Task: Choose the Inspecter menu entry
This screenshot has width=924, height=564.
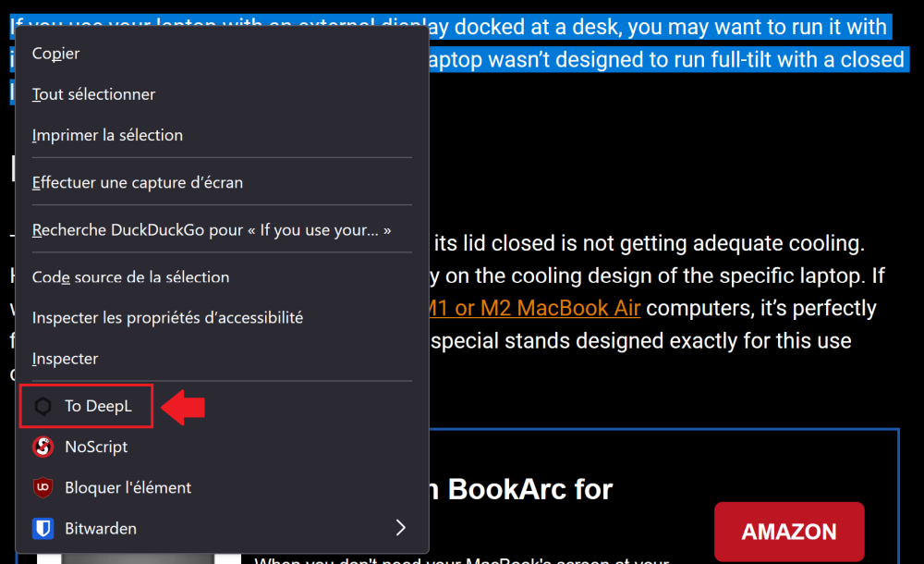Action: tap(222, 359)
